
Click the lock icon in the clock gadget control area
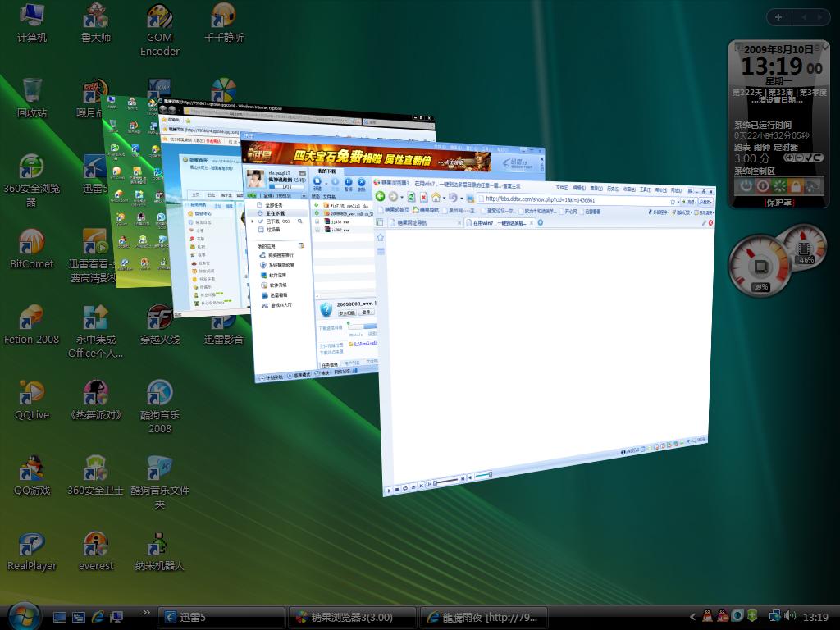(795, 186)
